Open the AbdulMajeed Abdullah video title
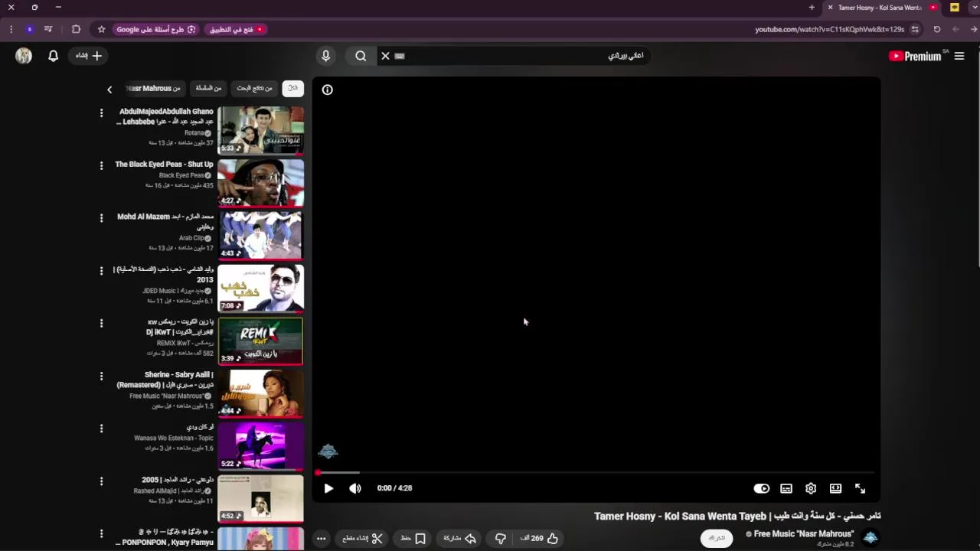980x551 pixels. pos(165,116)
